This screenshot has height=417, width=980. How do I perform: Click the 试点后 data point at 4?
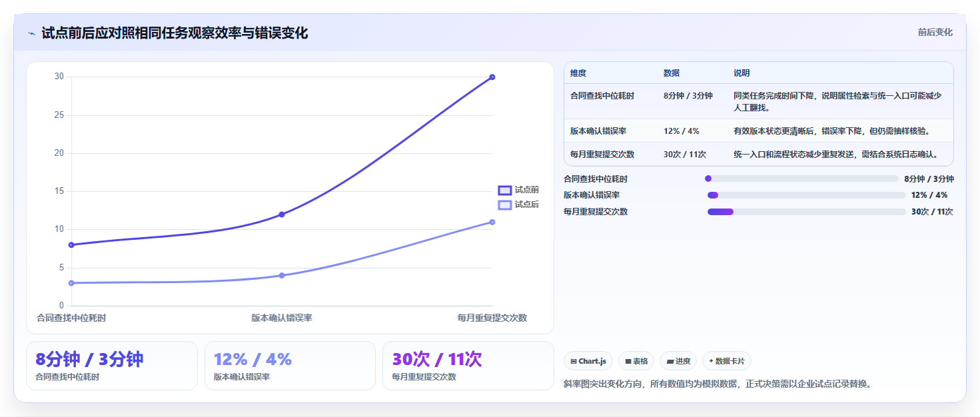282,275
